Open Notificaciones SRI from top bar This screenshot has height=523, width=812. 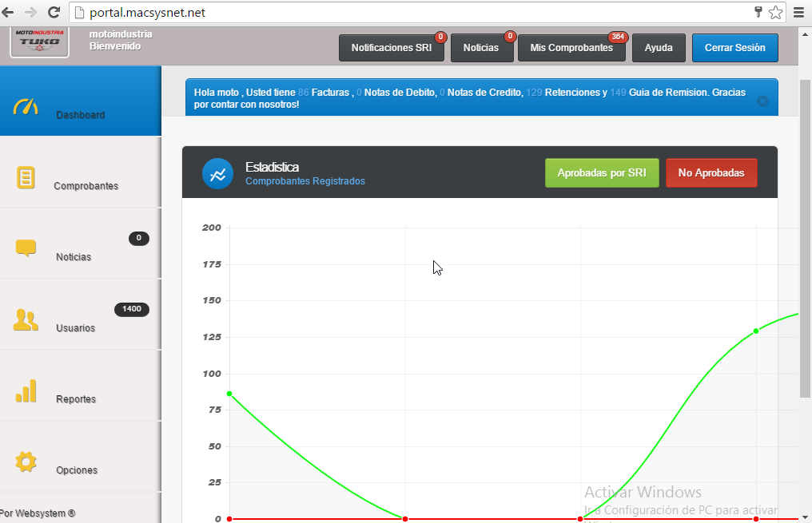coord(392,48)
